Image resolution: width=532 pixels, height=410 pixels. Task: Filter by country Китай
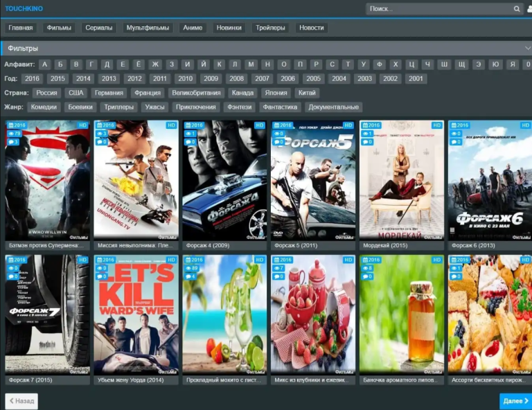click(307, 93)
